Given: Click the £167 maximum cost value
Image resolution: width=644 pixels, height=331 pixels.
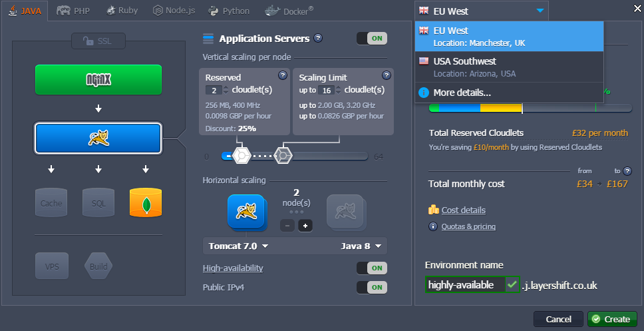Looking at the screenshot, I should point(617,184).
